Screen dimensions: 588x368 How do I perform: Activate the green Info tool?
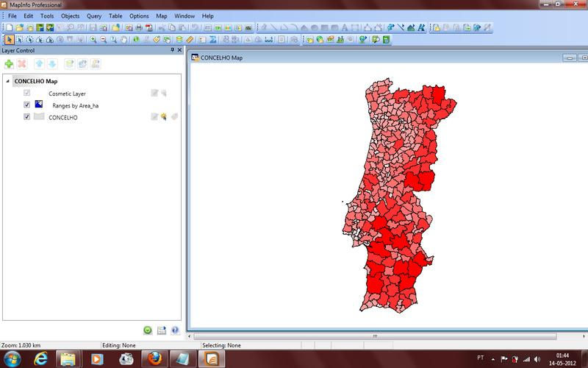[x=136, y=40]
